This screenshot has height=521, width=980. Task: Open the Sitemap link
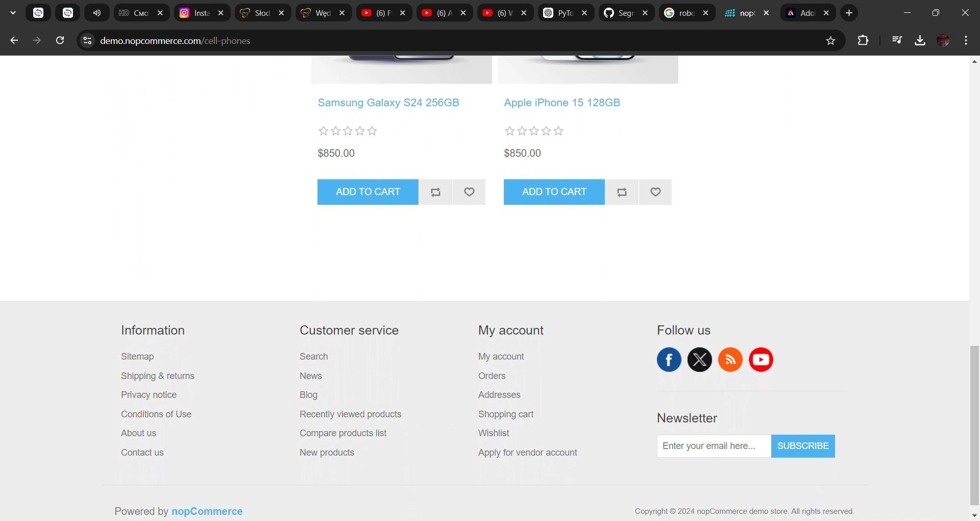point(137,357)
